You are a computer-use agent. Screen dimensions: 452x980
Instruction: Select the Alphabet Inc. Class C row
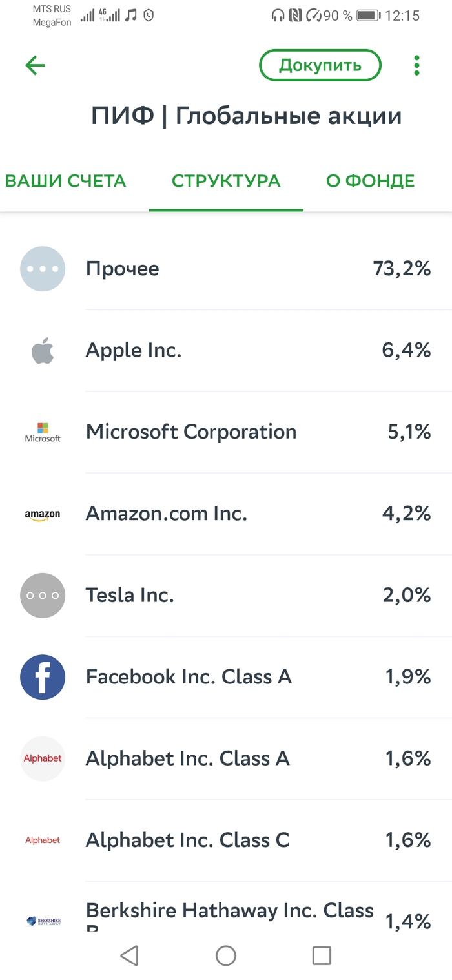coord(226,840)
